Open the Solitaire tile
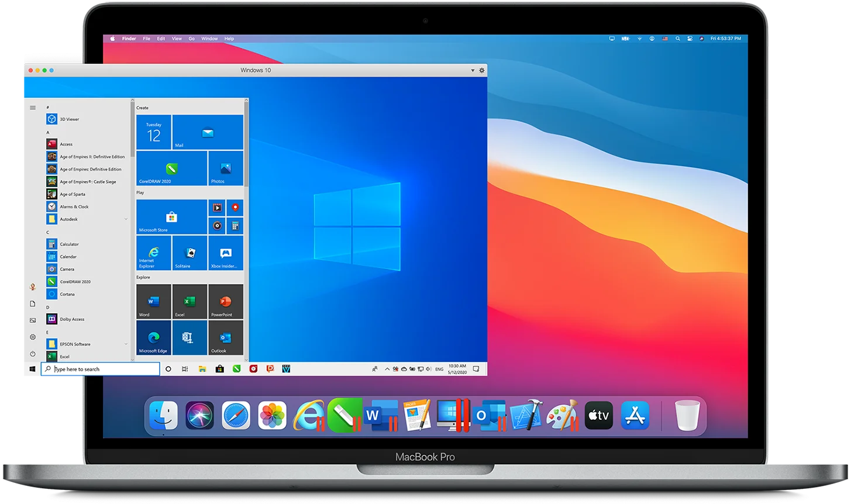 pyautogui.click(x=190, y=253)
